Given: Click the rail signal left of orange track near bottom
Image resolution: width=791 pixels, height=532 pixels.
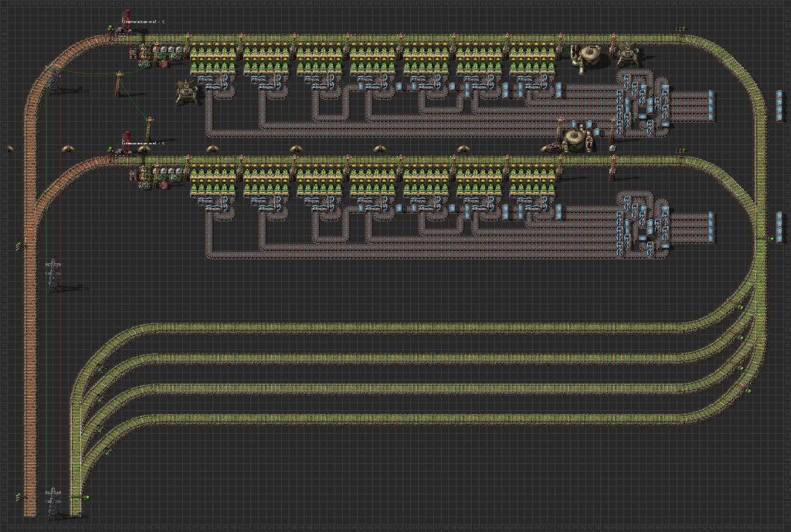Looking at the screenshot, I should (19, 496).
